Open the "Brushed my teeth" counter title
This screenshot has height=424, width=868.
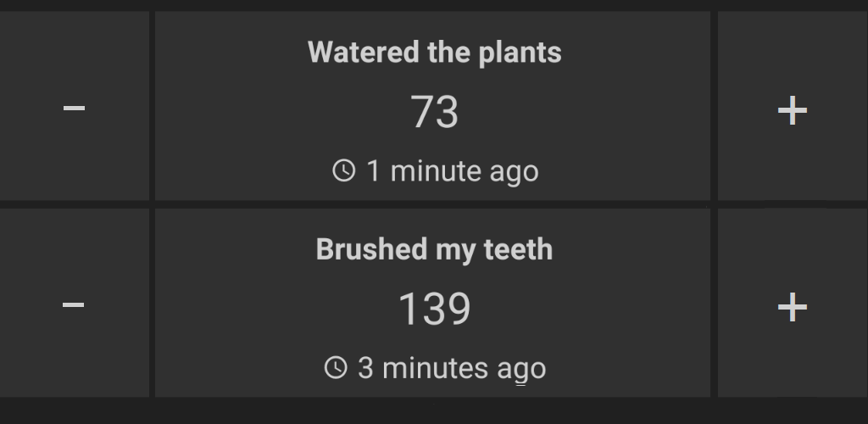[x=434, y=249]
